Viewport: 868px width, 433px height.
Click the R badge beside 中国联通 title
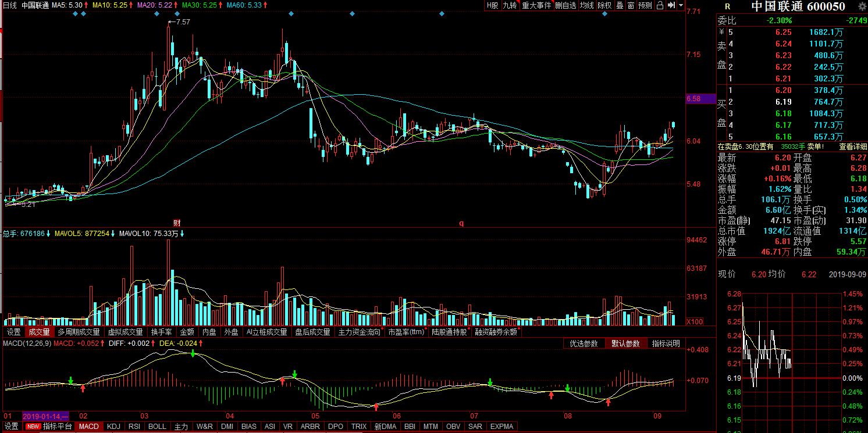coord(727,6)
